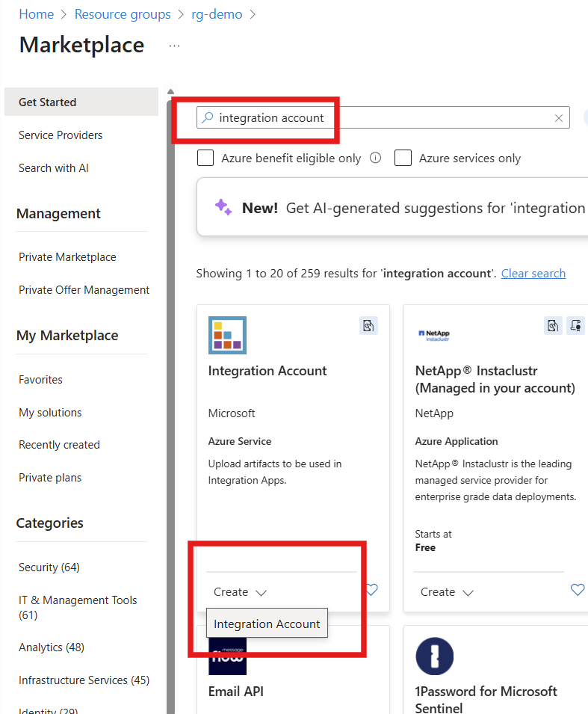Clear the search box with the X icon
The width and height of the screenshot is (588, 714).
pyautogui.click(x=559, y=118)
